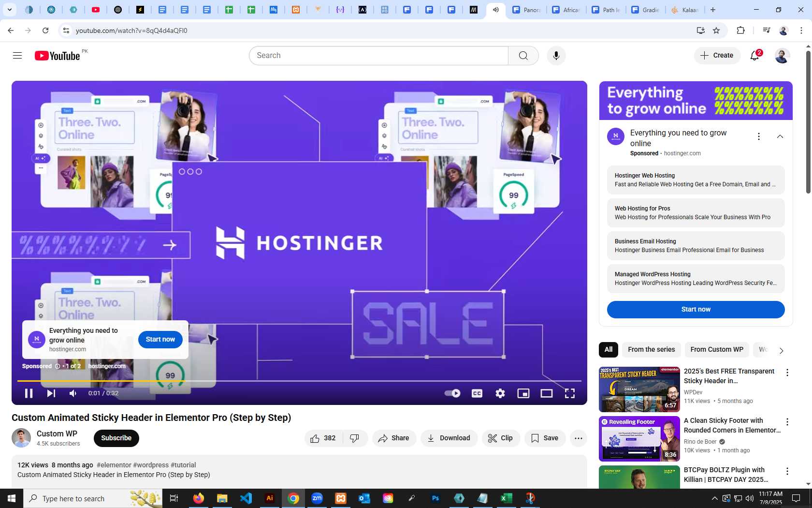The height and width of the screenshot is (508, 812).
Task: Open Photoshop from the taskbar
Action: tap(435, 498)
